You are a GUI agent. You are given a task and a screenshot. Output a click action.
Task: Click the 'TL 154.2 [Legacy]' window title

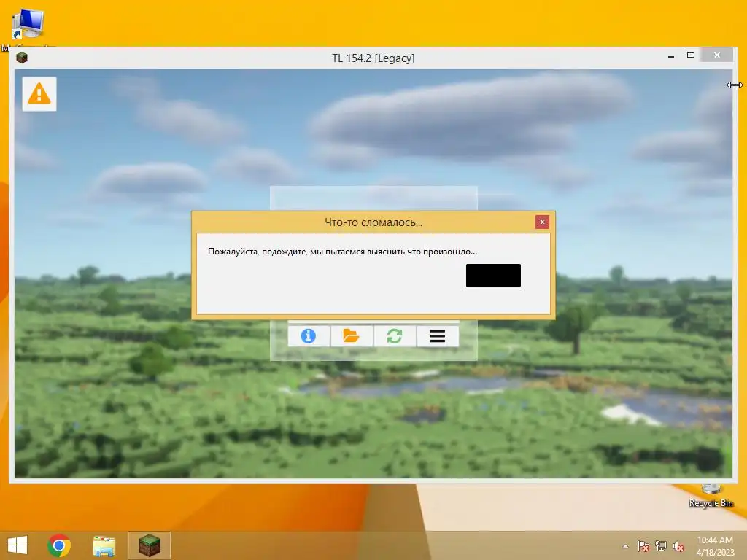[x=373, y=58]
